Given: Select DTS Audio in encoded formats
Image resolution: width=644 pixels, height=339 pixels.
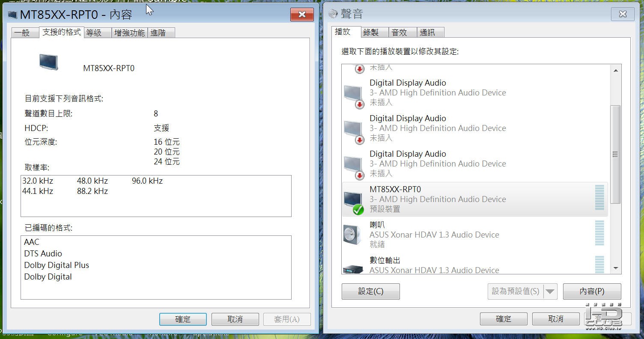Looking at the screenshot, I should (43, 254).
